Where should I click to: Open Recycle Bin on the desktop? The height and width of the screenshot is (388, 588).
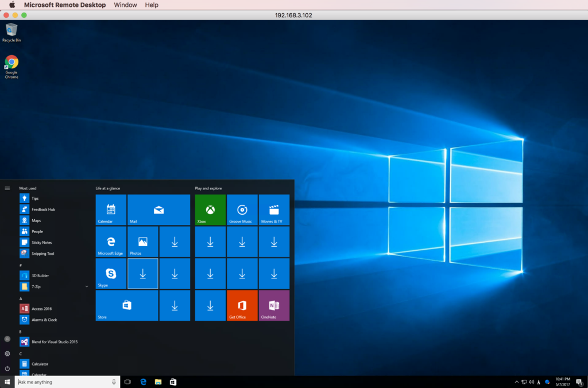[x=11, y=33]
